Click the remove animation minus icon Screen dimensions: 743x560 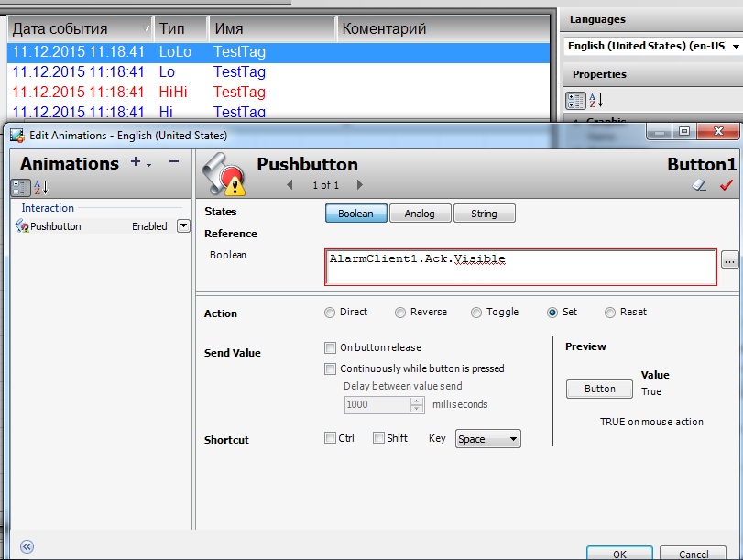coord(174,162)
